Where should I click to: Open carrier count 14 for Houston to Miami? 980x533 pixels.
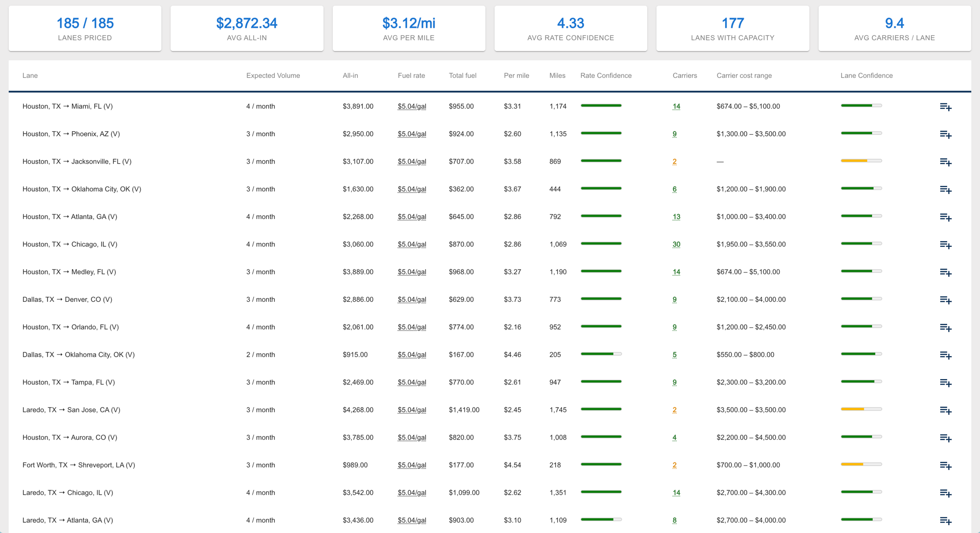[x=676, y=106]
